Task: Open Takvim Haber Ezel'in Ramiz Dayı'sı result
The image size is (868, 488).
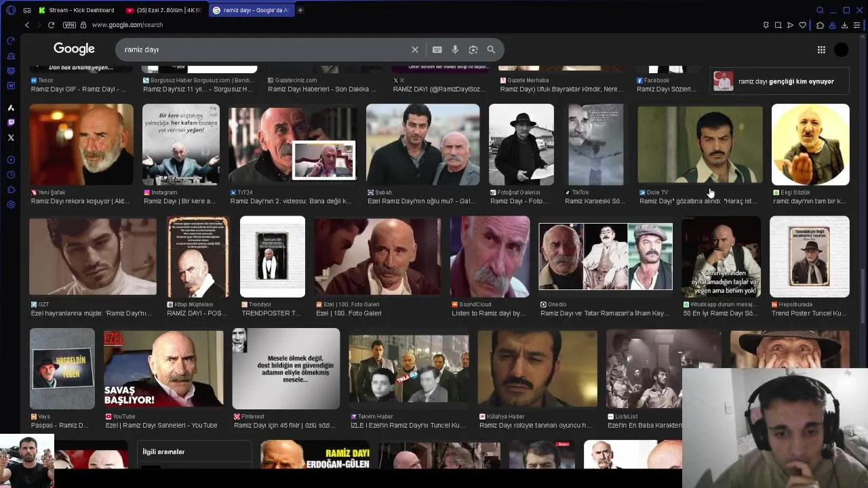Action: pos(408,368)
